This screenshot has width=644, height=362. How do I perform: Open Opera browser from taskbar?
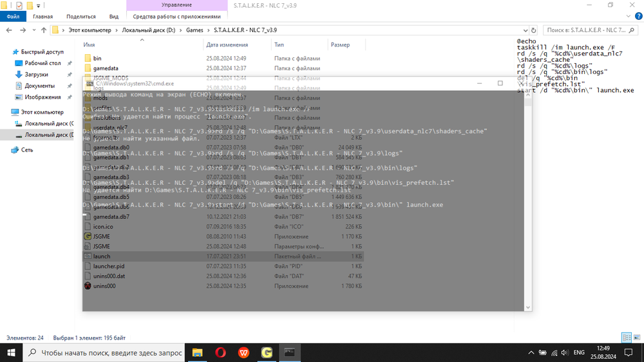click(220, 352)
